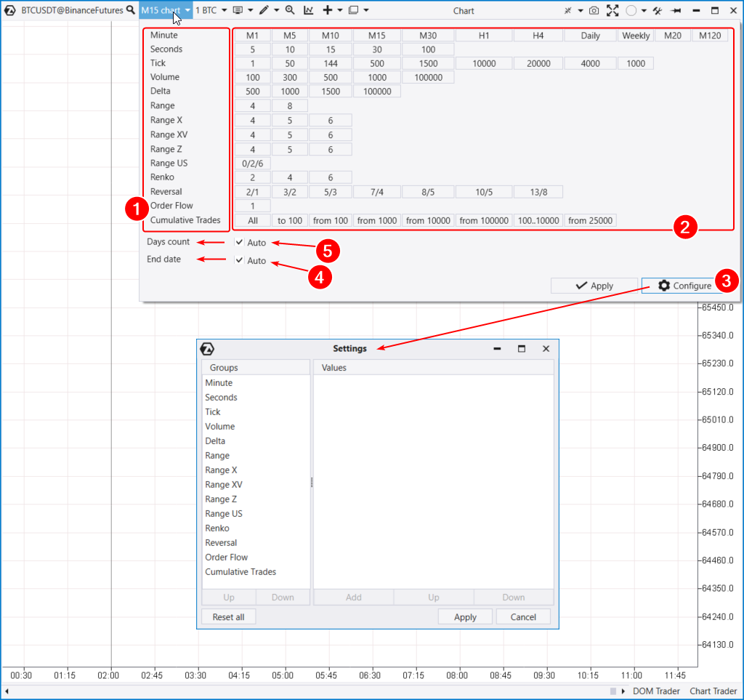Select the Weekly timeframe option
Viewport: 744px width, 700px height.
[636, 36]
